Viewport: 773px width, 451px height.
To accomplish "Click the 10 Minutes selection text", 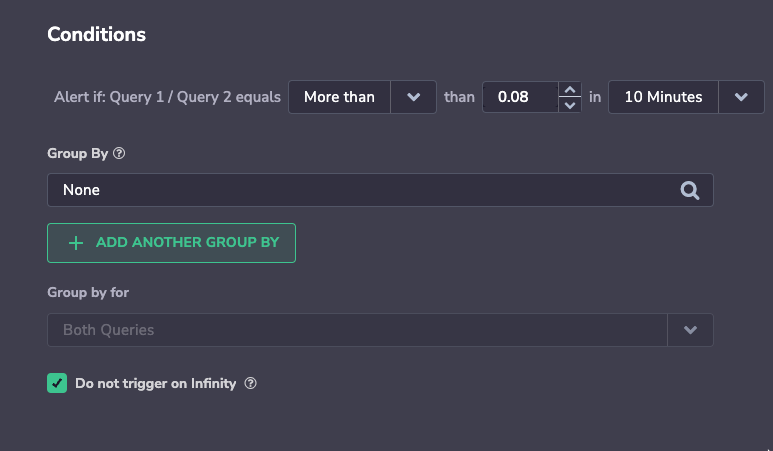I will (663, 97).
